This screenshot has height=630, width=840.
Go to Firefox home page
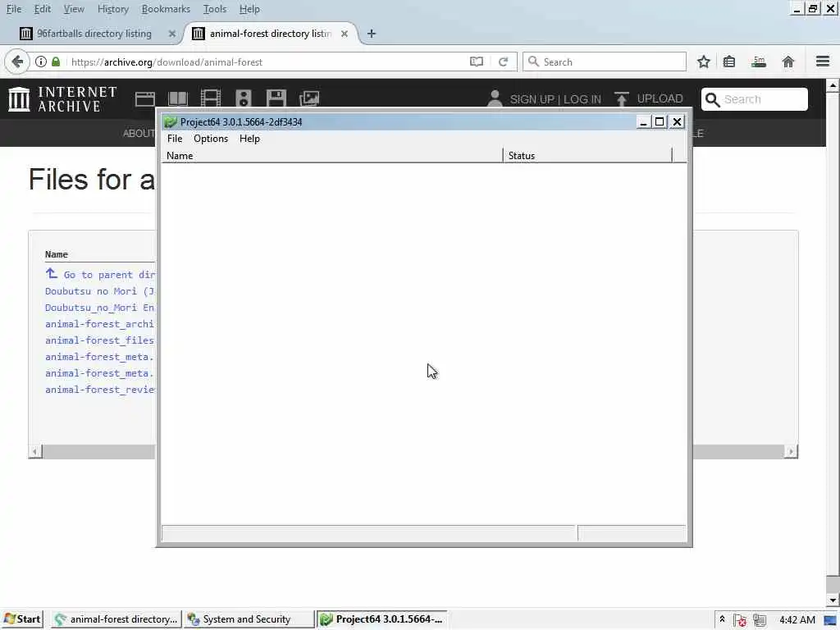pos(788,62)
